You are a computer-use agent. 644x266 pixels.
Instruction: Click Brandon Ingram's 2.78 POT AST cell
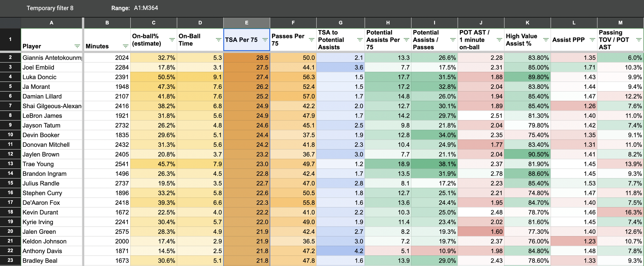coord(481,174)
